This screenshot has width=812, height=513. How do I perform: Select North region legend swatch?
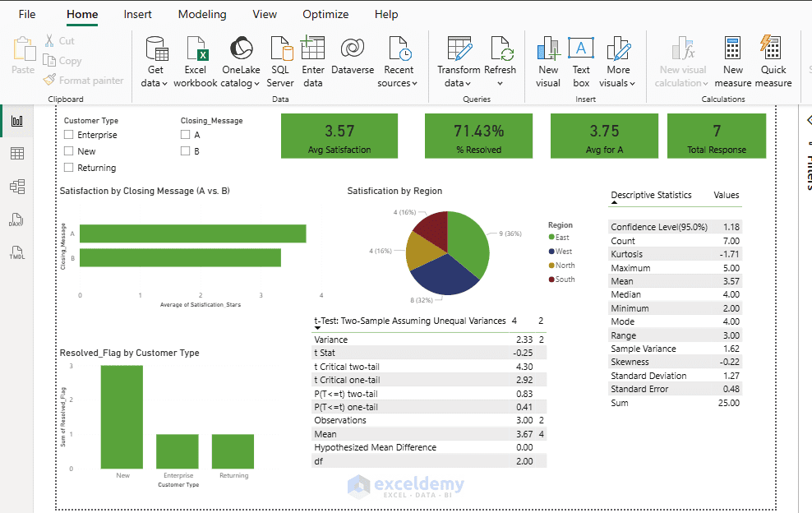[x=551, y=266]
